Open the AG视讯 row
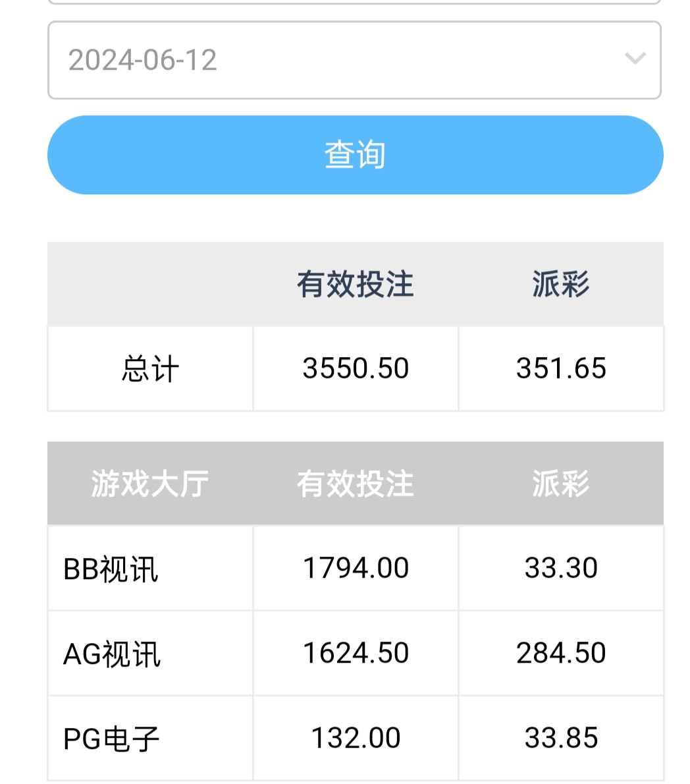Screen dimensions: 690x784 coord(112,654)
